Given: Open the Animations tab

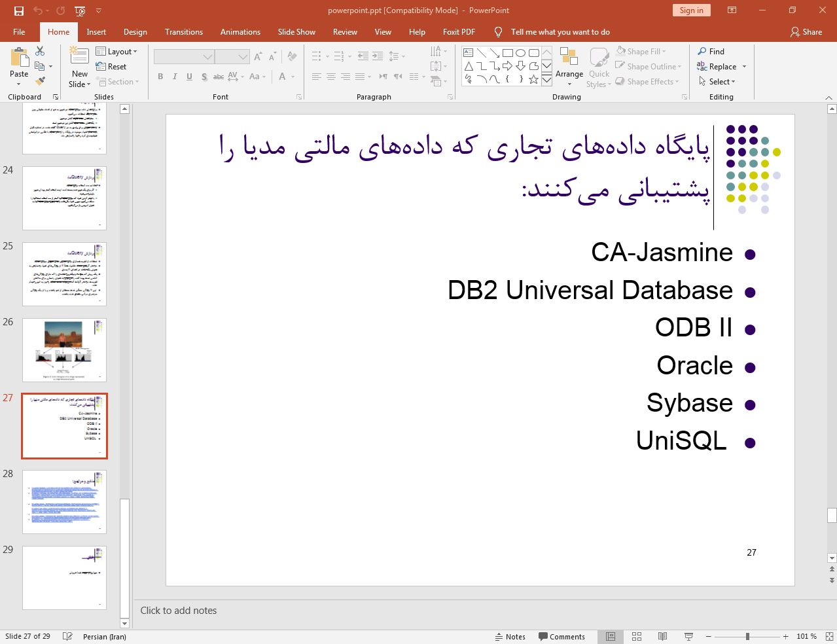Looking at the screenshot, I should (240, 31).
